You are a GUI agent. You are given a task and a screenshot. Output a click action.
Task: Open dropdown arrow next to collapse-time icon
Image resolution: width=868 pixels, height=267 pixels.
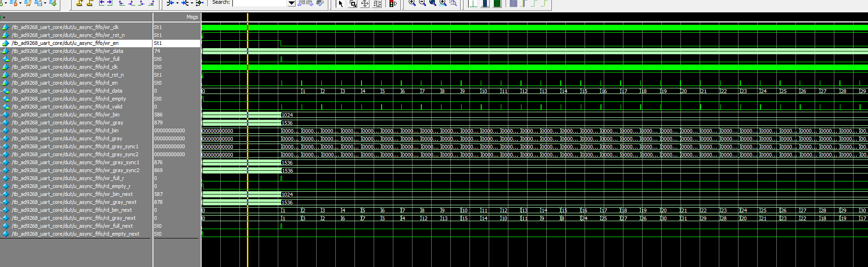(177, 3)
